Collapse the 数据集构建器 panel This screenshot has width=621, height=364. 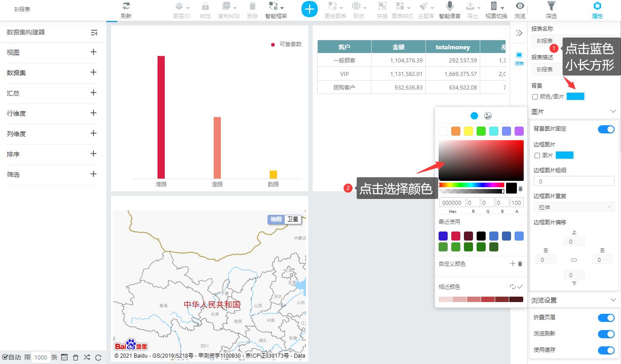[94, 33]
